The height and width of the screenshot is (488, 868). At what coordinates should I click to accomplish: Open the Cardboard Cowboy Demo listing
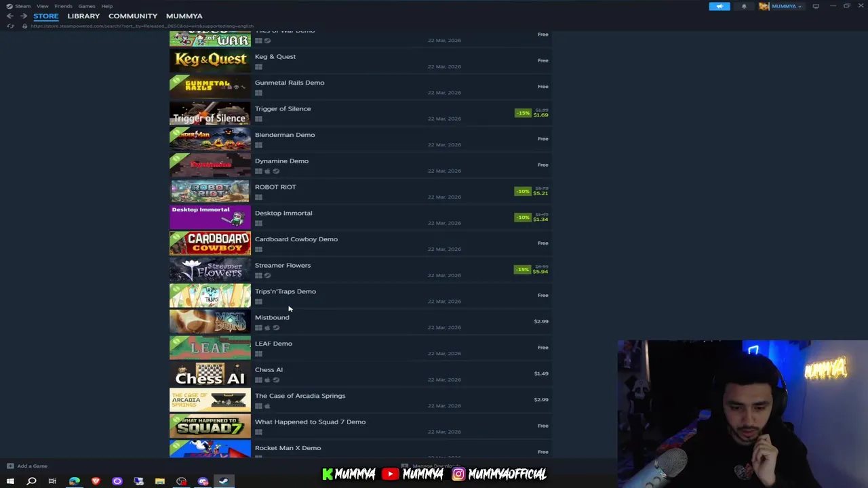(360, 243)
